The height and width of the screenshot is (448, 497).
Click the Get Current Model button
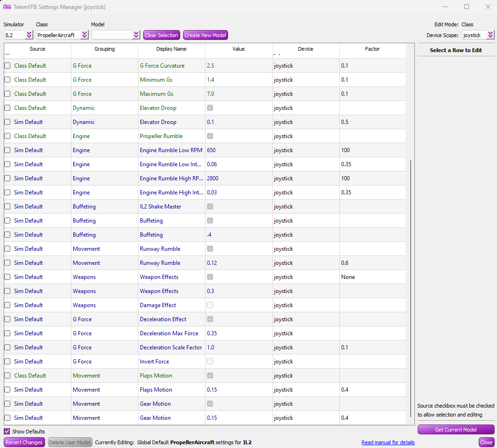[456, 430]
